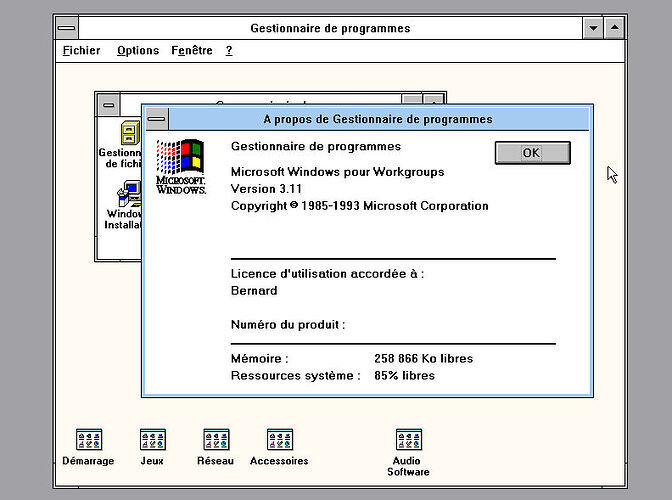Click the Gestionnaire de fichiers cabinet icon
This screenshot has height=500, width=672.
click(x=129, y=133)
